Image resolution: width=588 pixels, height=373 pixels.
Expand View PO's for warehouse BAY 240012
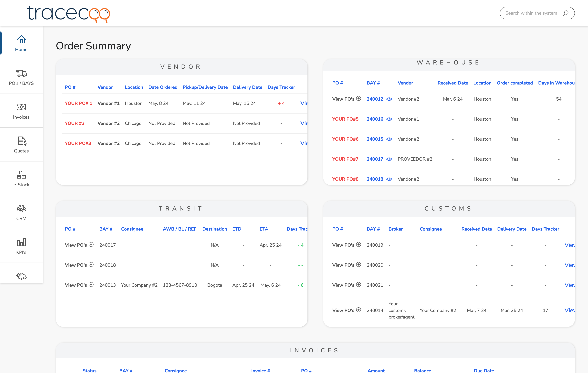click(358, 99)
